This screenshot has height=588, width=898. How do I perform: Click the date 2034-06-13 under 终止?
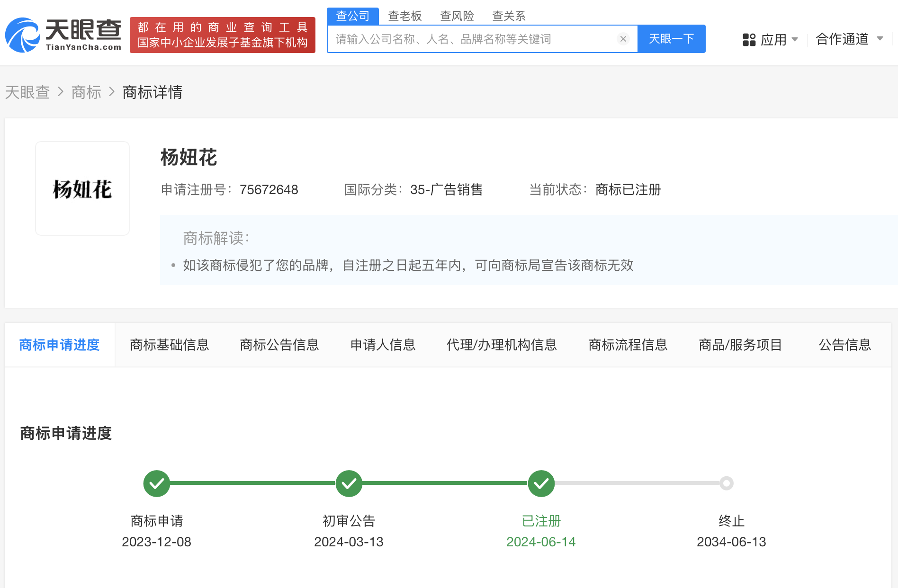(731, 542)
